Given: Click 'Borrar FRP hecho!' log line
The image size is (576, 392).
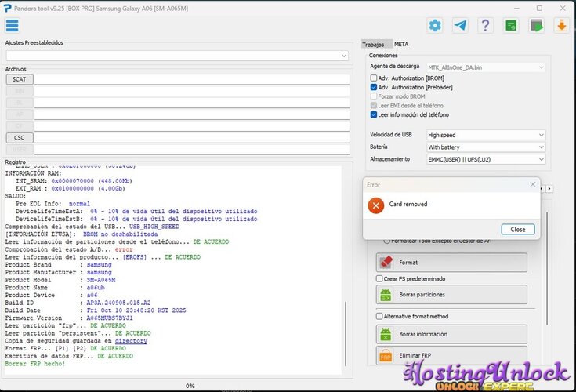Looking at the screenshot, I should point(35,364).
